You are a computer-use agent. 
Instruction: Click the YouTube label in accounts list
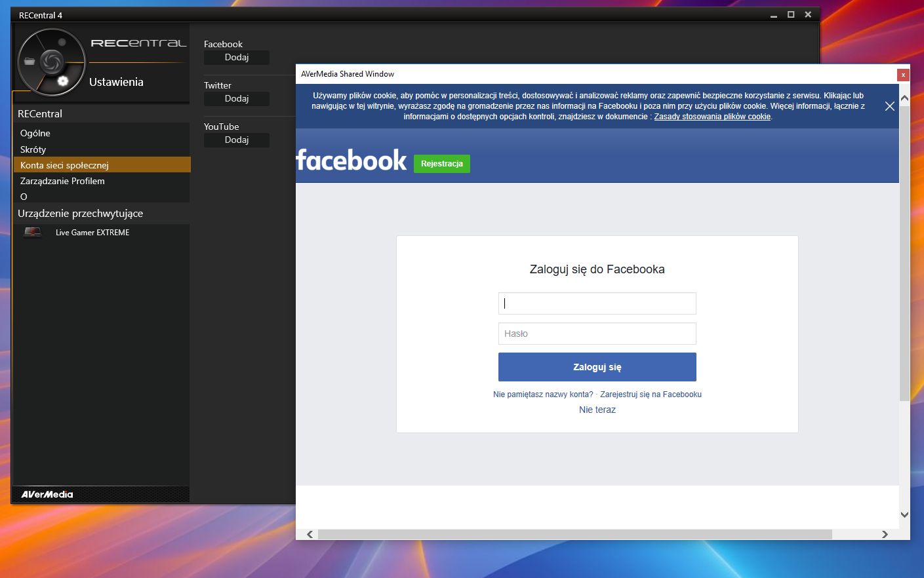[222, 126]
